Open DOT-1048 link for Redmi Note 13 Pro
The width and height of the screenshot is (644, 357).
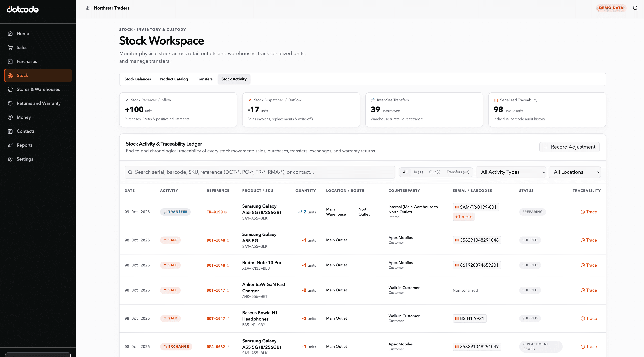coord(218,265)
